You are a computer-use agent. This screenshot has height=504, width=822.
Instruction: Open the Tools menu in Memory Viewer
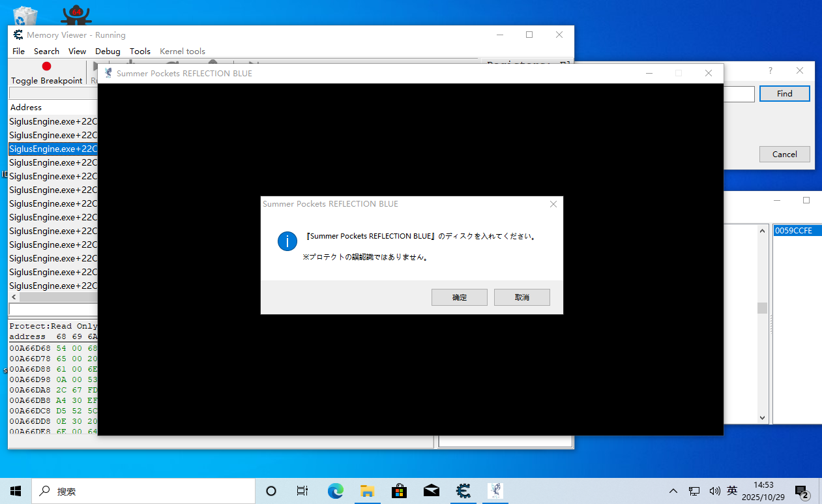(139, 51)
